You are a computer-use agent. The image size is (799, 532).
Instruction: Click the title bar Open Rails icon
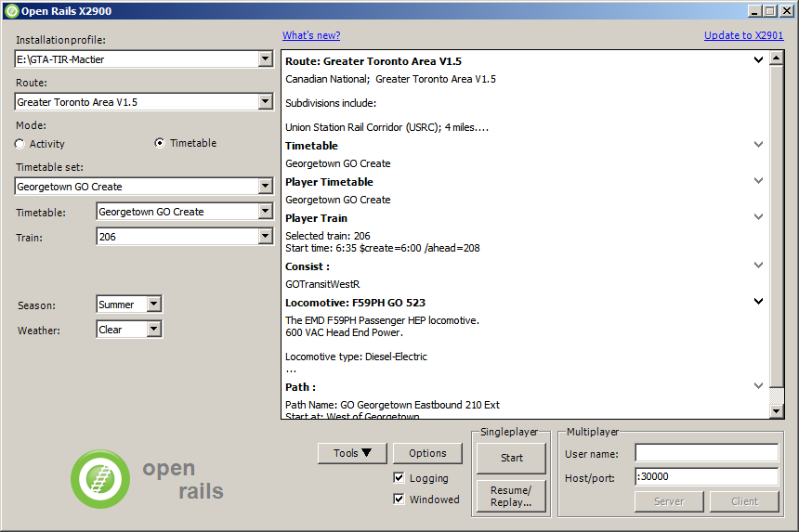tap(12, 10)
